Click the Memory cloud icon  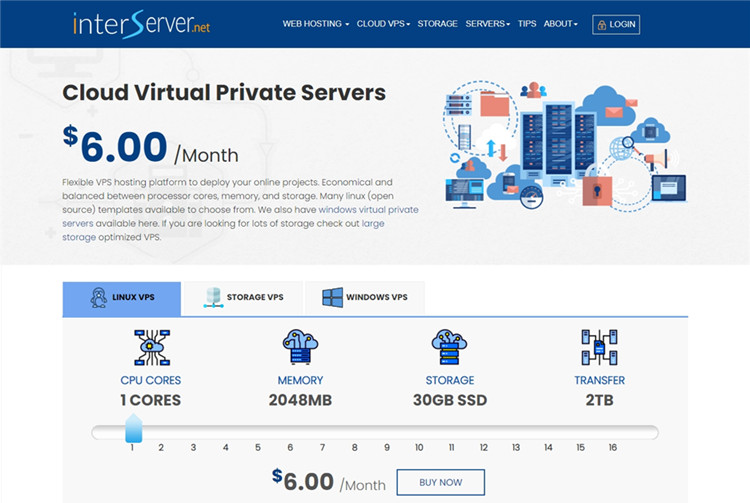(x=300, y=347)
